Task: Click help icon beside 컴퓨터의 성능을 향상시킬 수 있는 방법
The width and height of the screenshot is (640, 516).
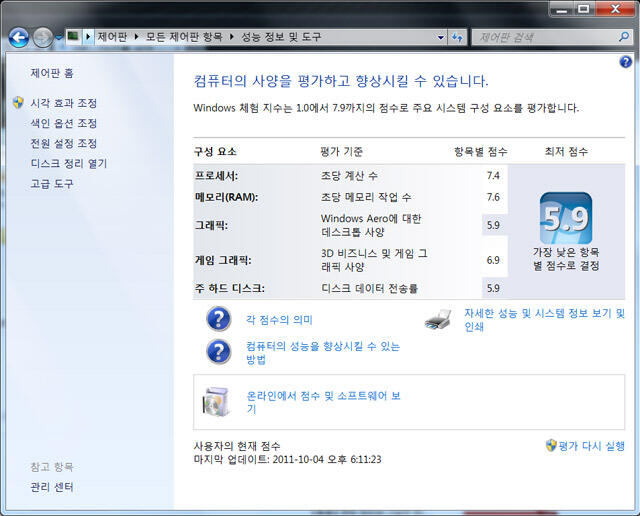Action: [219, 352]
